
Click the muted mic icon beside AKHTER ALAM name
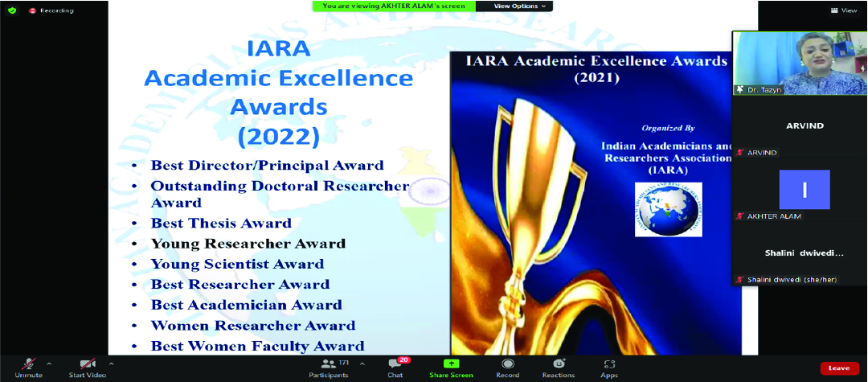pos(739,216)
